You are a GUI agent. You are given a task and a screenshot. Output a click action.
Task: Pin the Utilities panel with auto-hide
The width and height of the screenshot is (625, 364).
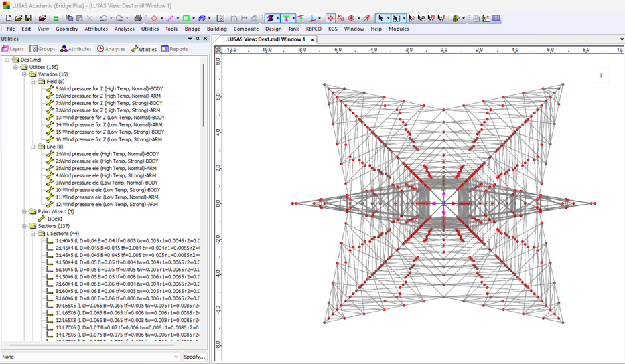coord(197,39)
